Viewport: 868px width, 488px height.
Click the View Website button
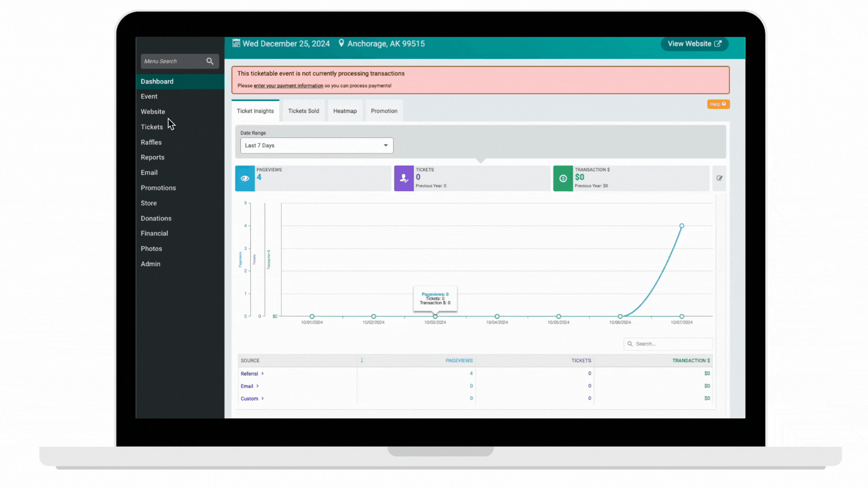[x=694, y=44]
